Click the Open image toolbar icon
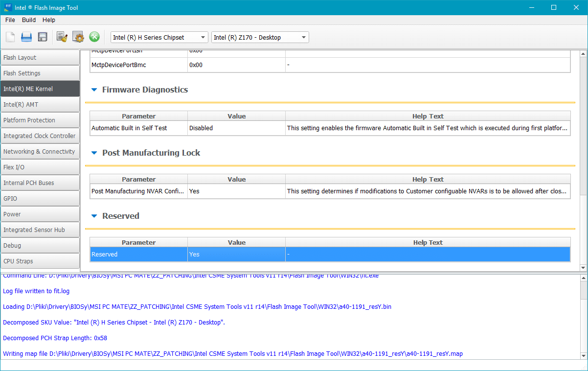 click(26, 37)
